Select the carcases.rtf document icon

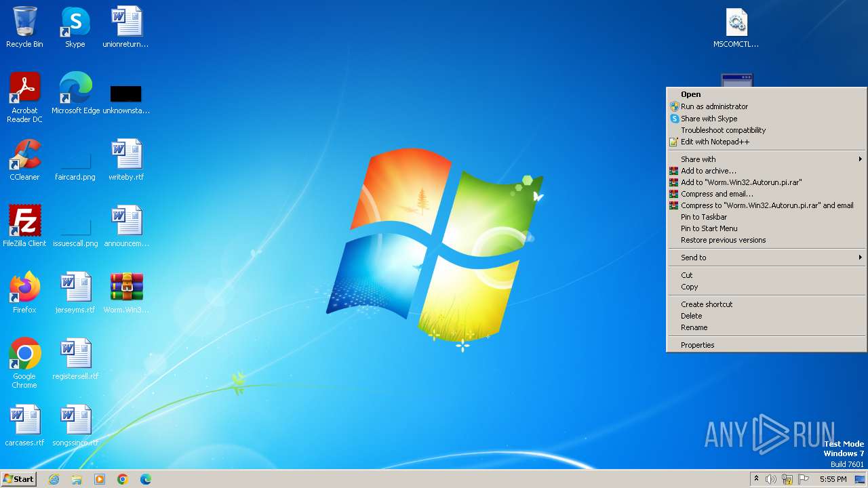pyautogui.click(x=24, y=426)
